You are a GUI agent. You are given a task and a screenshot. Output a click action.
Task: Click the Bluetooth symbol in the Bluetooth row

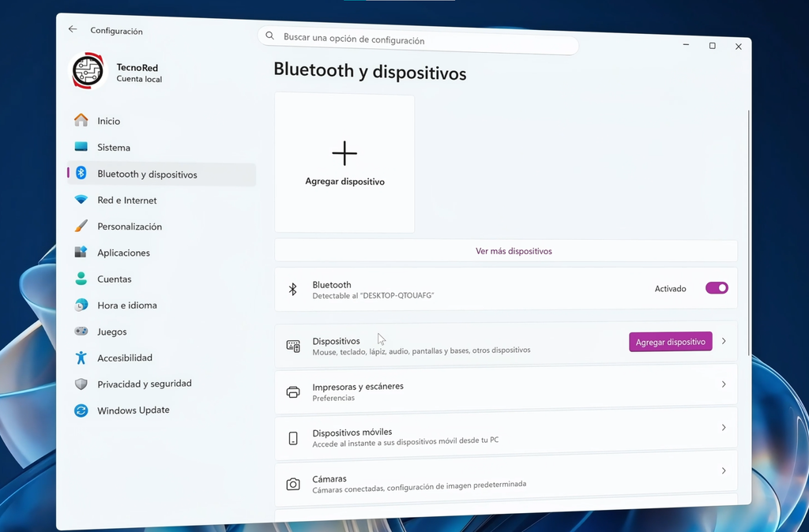point(292,289)
